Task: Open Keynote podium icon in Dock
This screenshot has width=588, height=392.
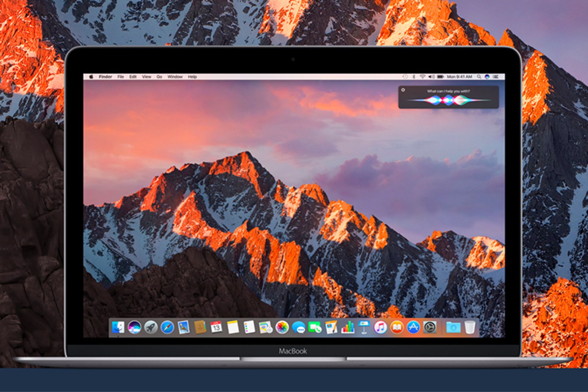Action: [364, 327]
